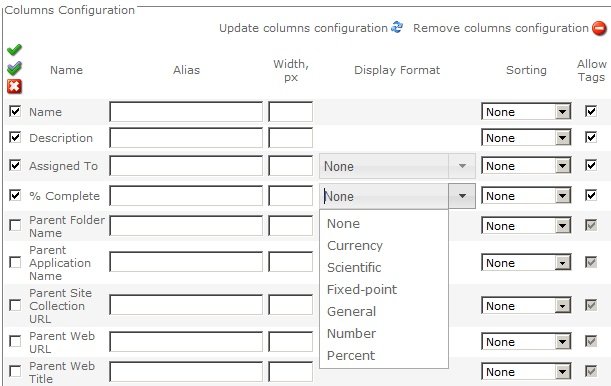
Task: Toggle Allow Tags for Assigned To row
Action: (x=591, y=165)
